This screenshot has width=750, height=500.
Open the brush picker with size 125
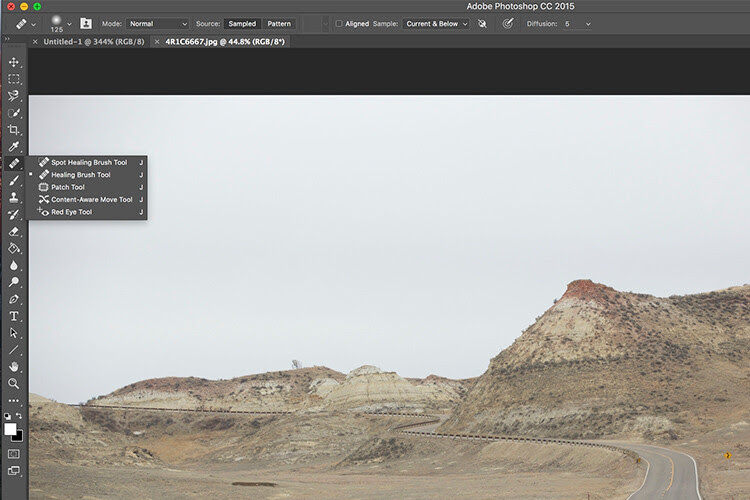click(69, 24)
